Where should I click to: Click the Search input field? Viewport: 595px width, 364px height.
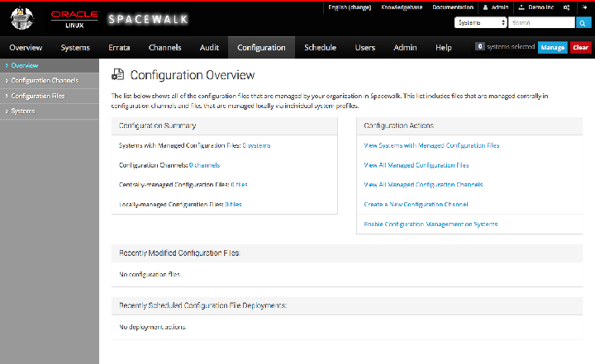point(542,23)
